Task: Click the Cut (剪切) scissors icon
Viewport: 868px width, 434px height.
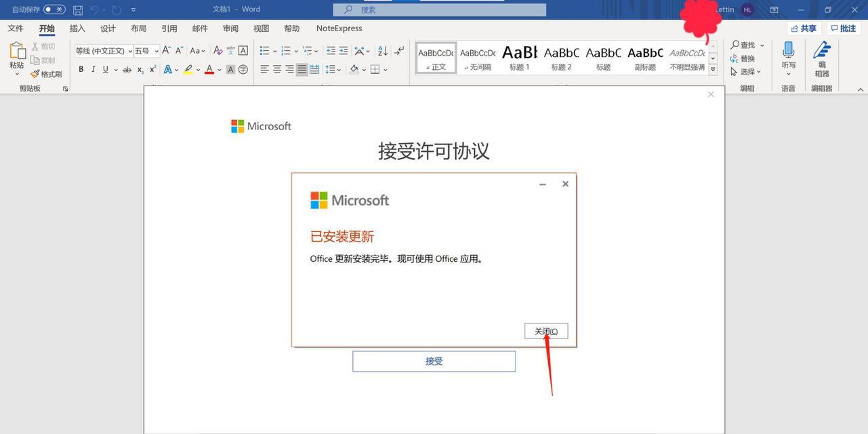Action: pos(35,46)
